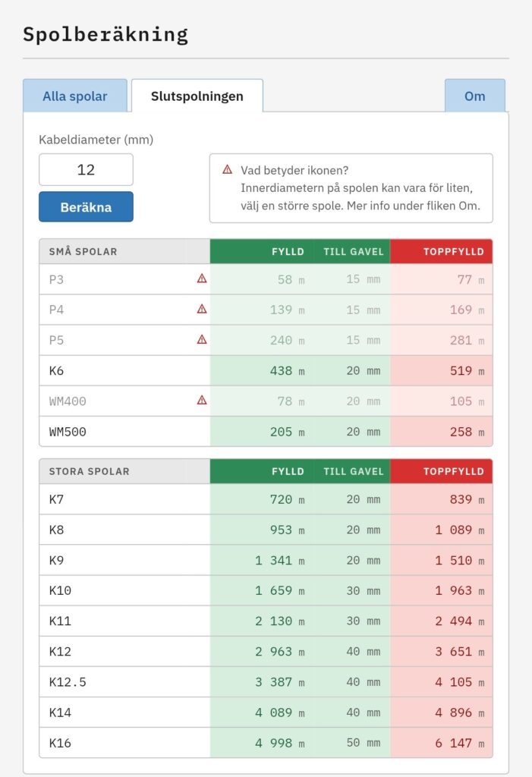
Task: Click the Små spolar table header
Action: point(83,251)
